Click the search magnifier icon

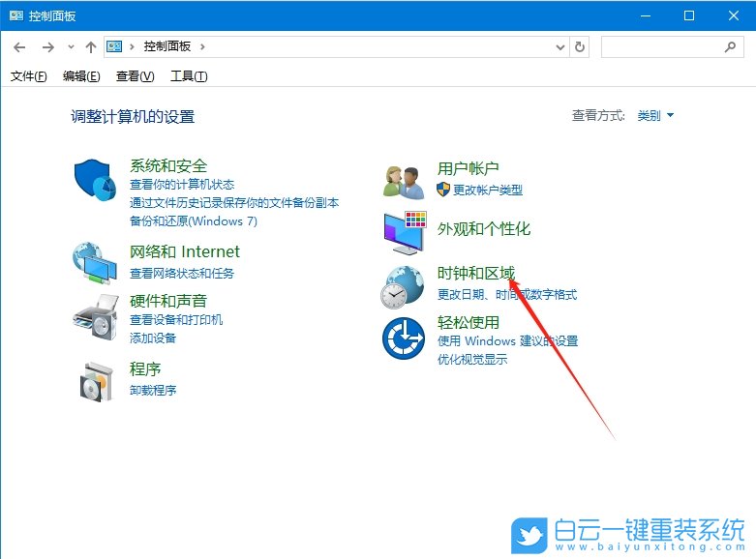(730, 46)
